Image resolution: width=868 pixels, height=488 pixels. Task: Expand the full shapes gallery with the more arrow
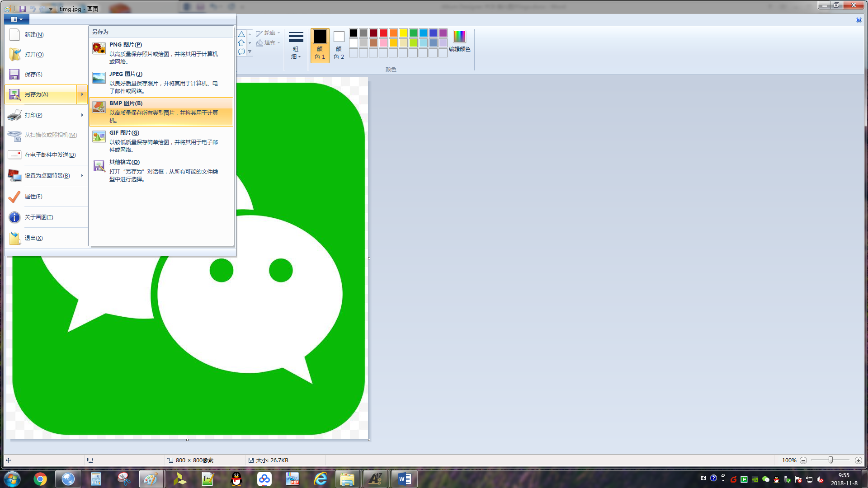click(x=250, y=52)
